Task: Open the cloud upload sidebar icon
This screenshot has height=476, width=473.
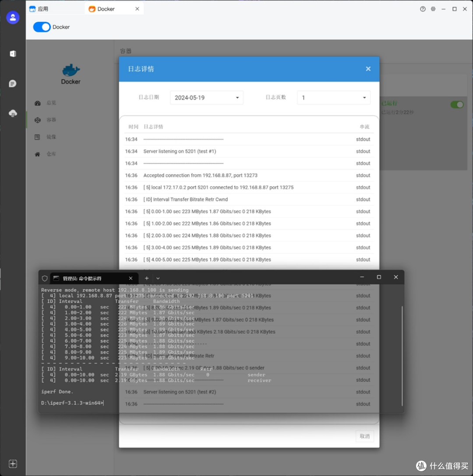Action: click(x=13, y=113)
